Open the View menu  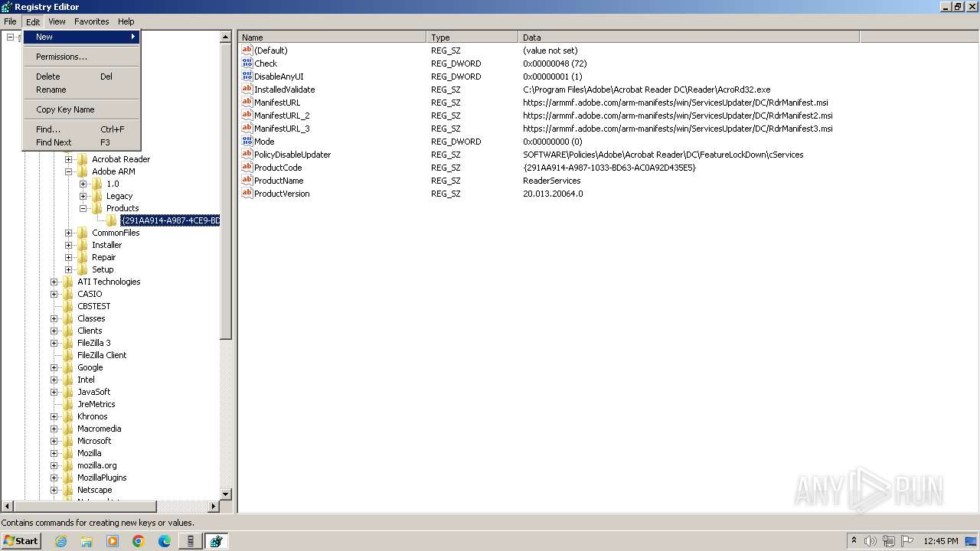click(x=57, y=21)
